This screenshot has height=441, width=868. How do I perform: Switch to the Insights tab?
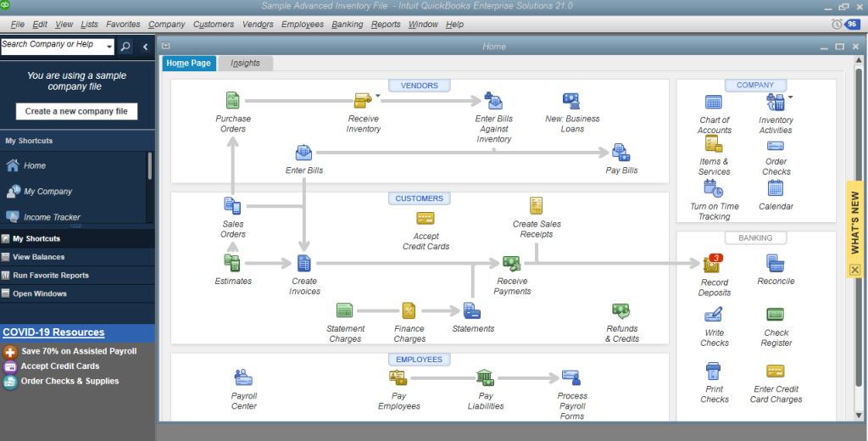point(245,64)
